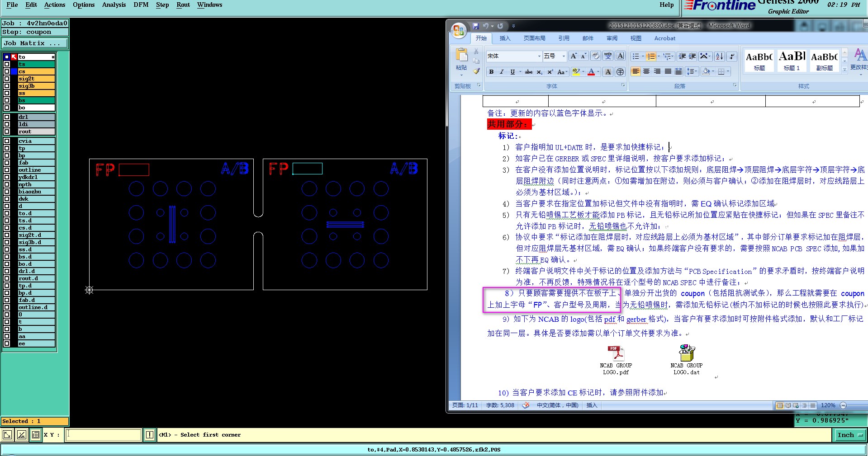Switch to the 插入 tab in Word
868x456 pixels.
point(505,38)
